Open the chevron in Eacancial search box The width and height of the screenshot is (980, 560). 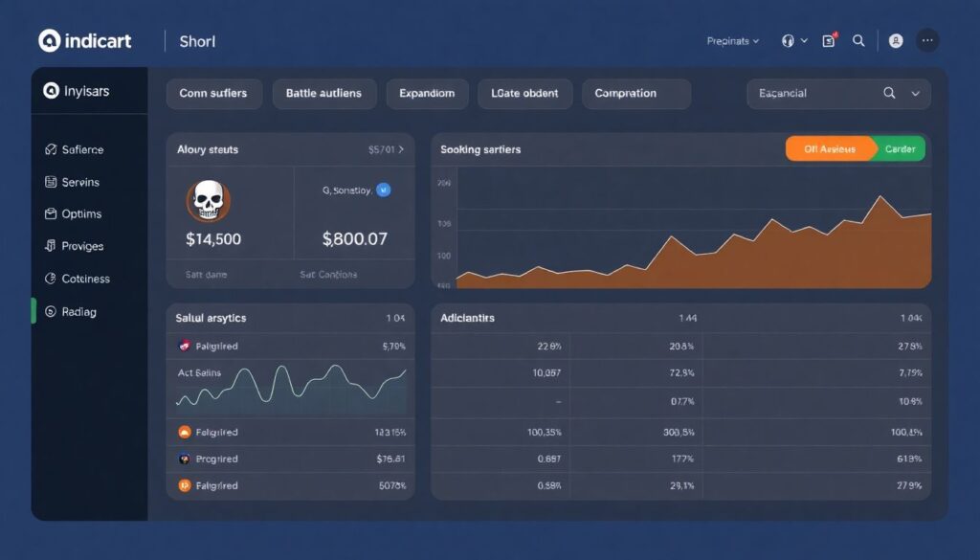tap(915, 94)
